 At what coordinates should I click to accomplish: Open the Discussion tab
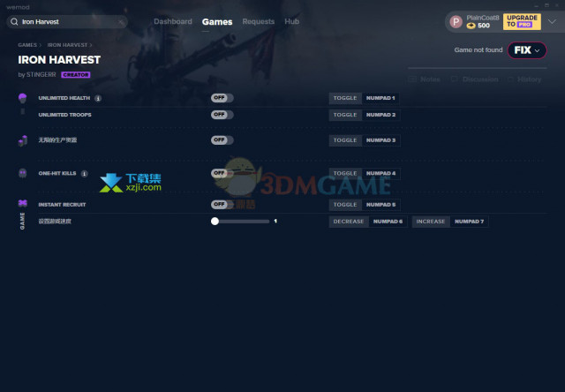point(475,79)
